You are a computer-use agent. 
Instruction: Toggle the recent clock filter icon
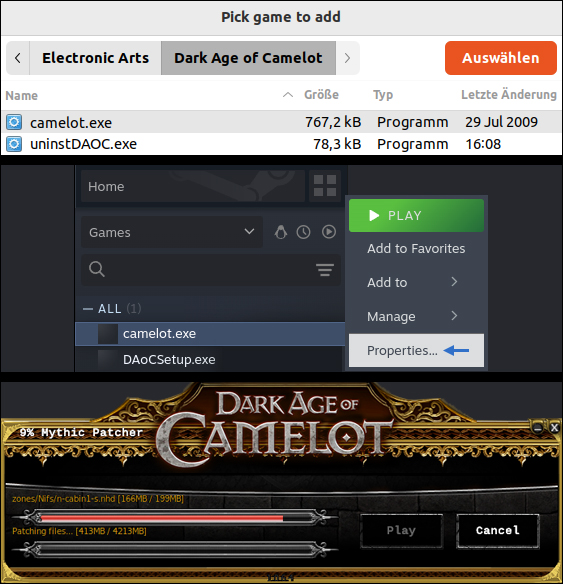tap(303, 232)
